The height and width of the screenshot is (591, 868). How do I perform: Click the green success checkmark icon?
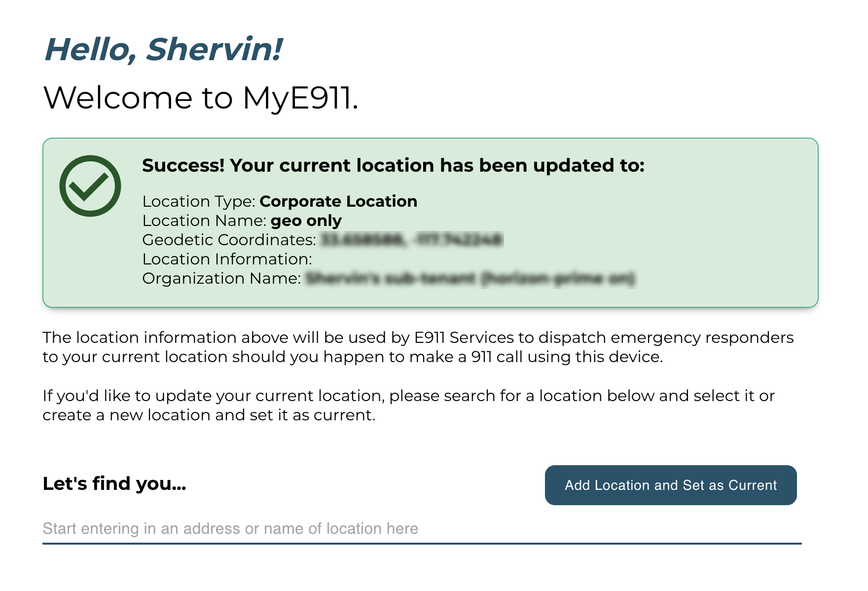90,186
